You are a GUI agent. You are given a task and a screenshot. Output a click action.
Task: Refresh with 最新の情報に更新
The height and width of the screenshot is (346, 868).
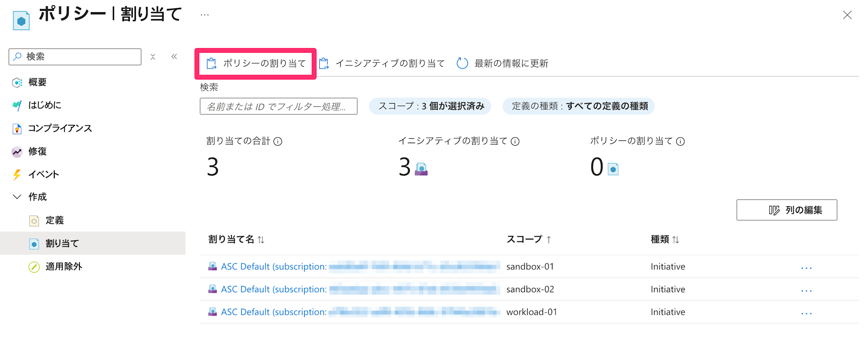point(503,63)
